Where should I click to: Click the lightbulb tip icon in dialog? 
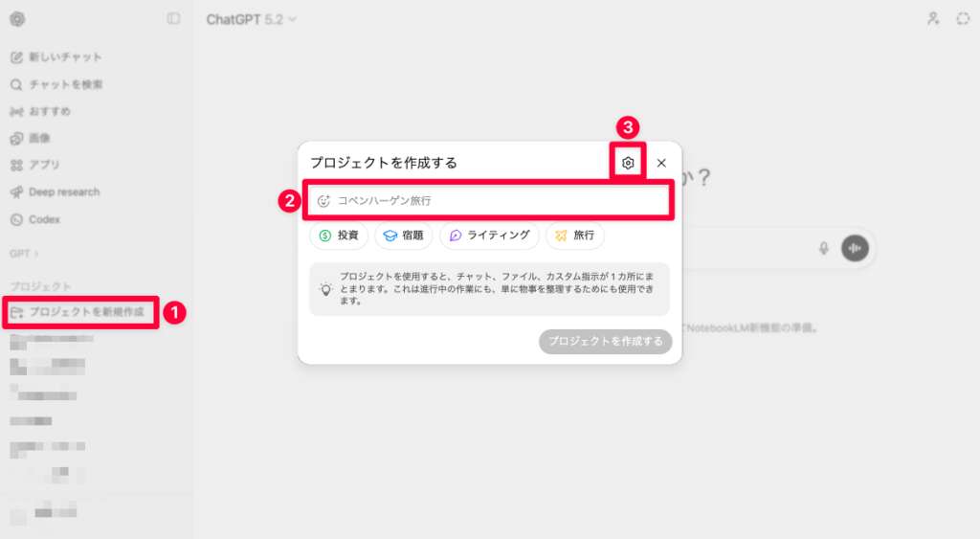(x=325, y=289)
